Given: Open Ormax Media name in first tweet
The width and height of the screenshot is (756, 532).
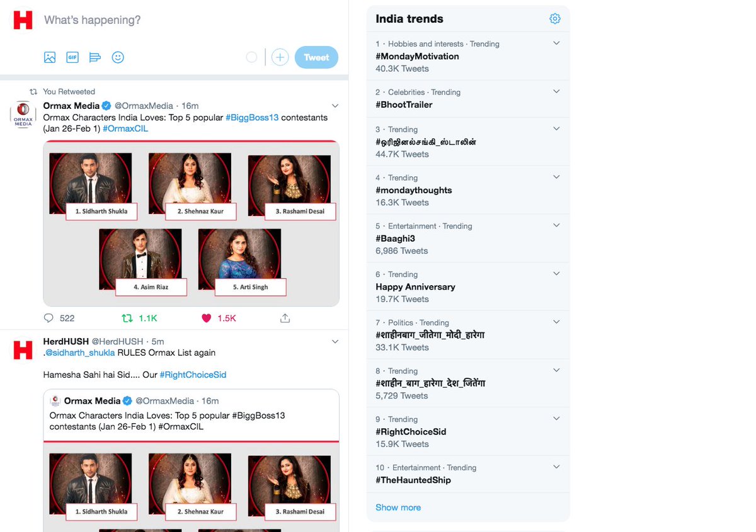Looking at the screenshot, I should point(71,106).
